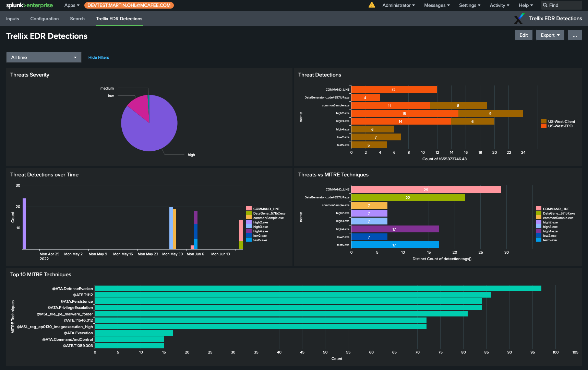Viewport: 588px width, 370px height.
Task: Open the Export dropdown
Action: click(550, 35)
